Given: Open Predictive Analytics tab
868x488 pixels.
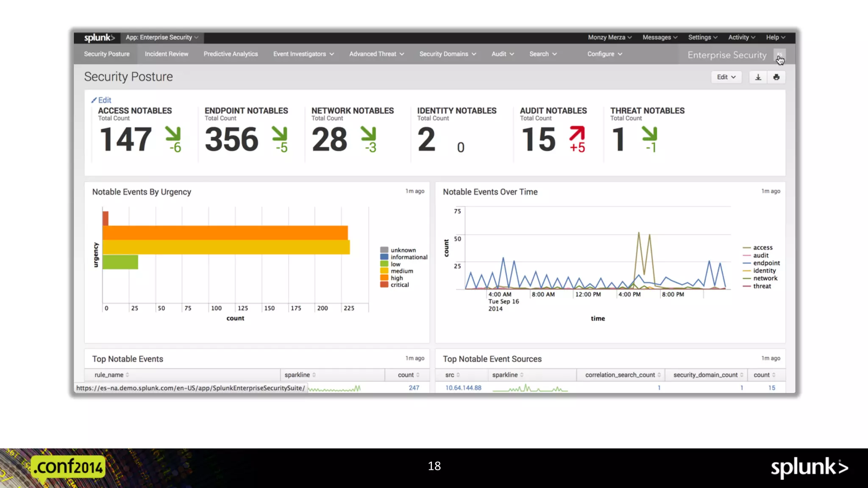Looking at the screenshot, I should point(231,54).
